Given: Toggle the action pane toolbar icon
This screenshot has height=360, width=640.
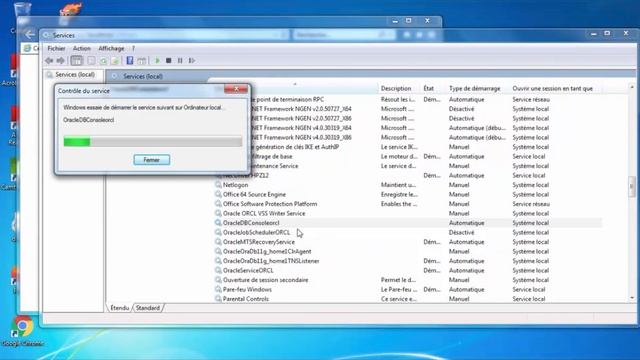Looking at the screenshot, I should click(141, 61).
